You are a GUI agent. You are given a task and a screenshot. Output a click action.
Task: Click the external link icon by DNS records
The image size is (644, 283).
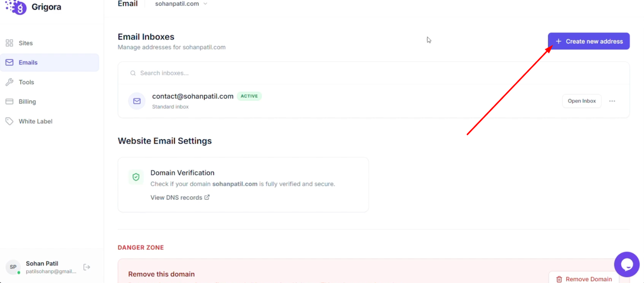(207, 197)
